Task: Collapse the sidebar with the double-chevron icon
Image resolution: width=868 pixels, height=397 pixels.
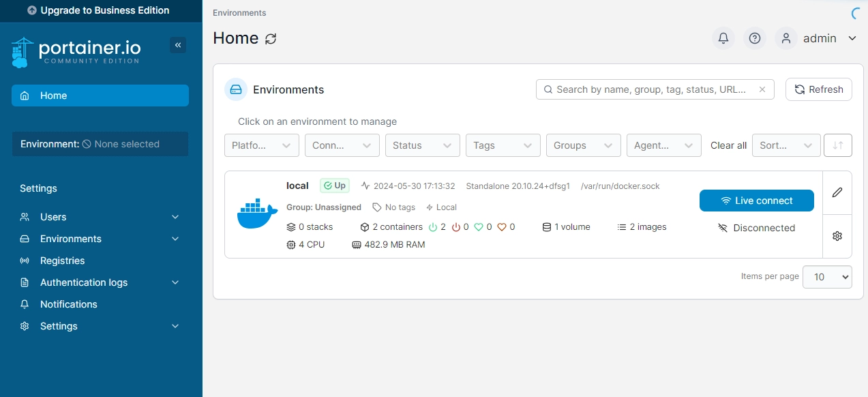Action: coord(178,45)
